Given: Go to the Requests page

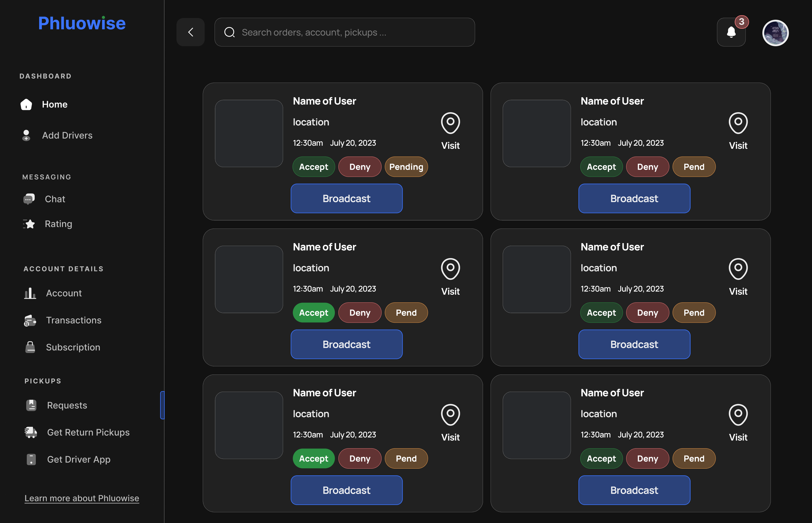Looking at the screenshot, I should [67, 405].
